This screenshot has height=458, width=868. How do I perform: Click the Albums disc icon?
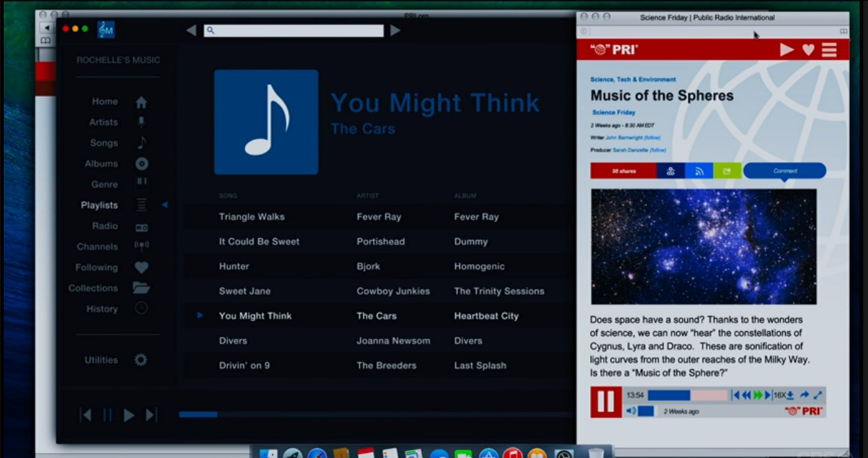(142, 163)
